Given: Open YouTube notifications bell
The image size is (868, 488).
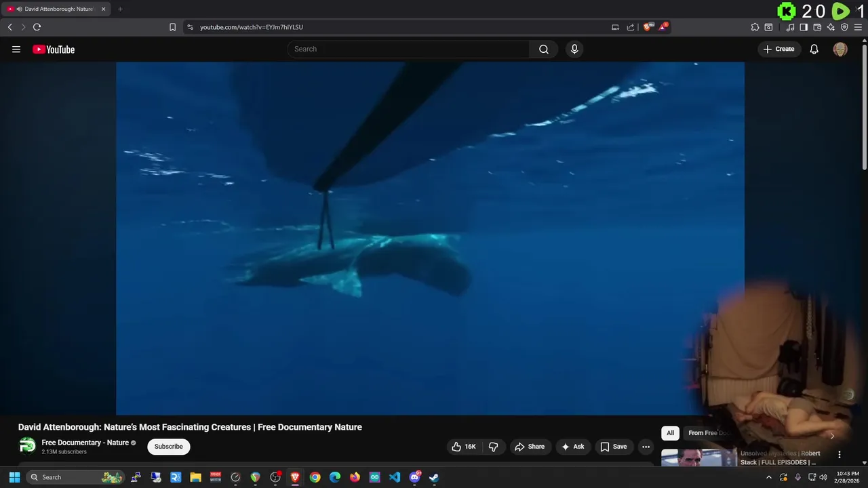Looking at the screenshot, I should pyautogui.click(x=814, y=49).
